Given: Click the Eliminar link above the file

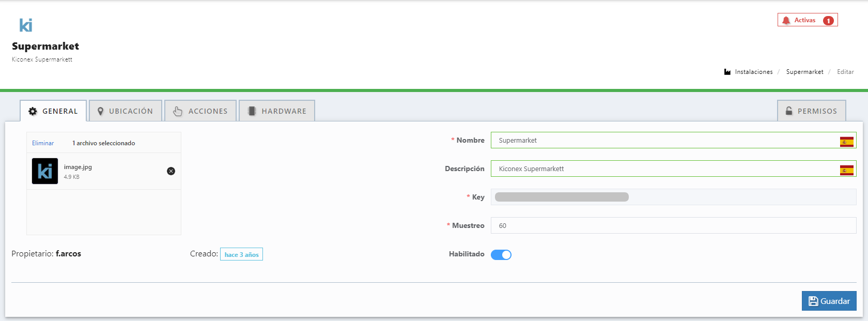Looking at the screenshot, I should click(43, 143).
